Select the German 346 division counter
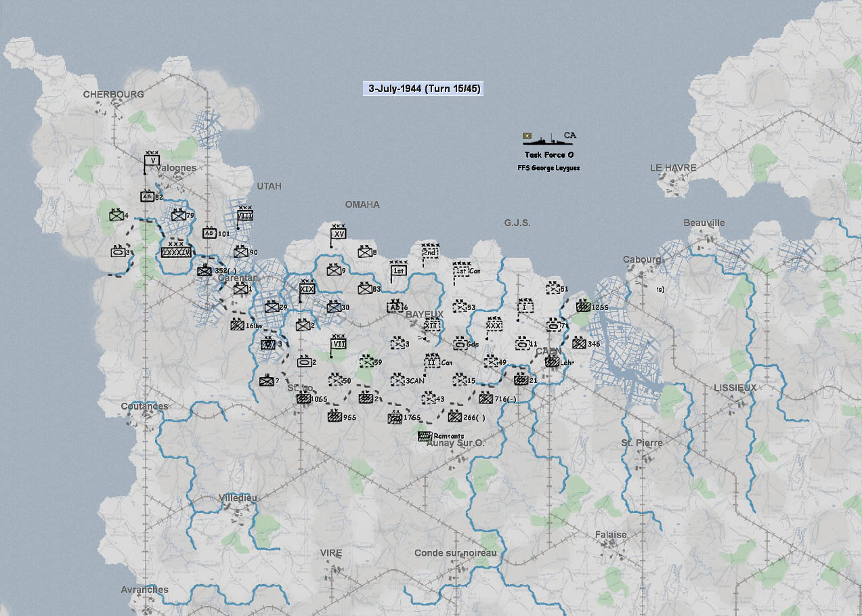The height and width of the screenshot is (616, 862). coord(579,344)
